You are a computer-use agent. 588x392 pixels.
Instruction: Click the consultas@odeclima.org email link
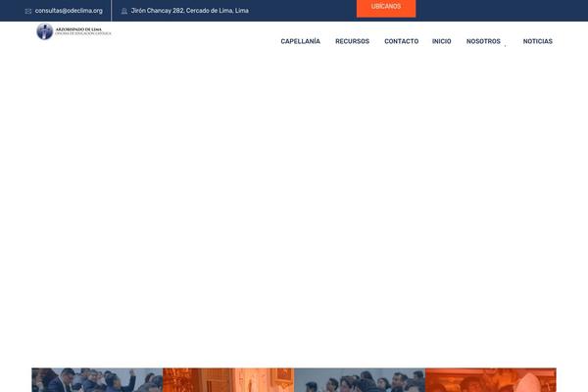click(69, 11)
